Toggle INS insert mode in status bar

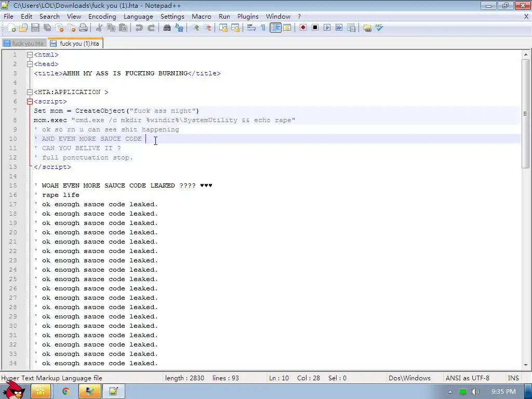[x=513, y=378]
